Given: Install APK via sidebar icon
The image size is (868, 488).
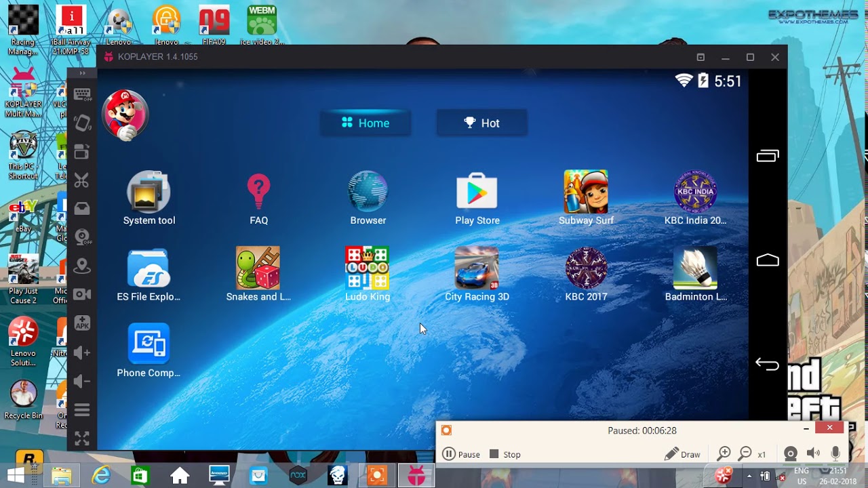Looking at the screenshot, I should [x=82, y=323].
